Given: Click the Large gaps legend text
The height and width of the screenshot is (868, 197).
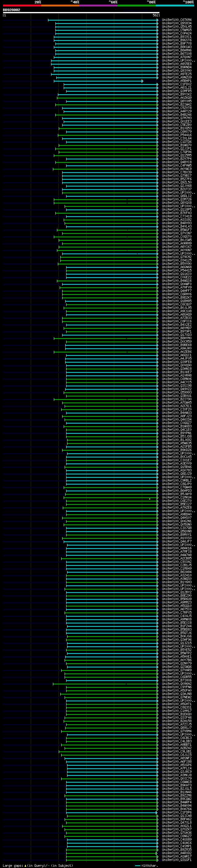Looking at the screenshot, I should [38, 866].
